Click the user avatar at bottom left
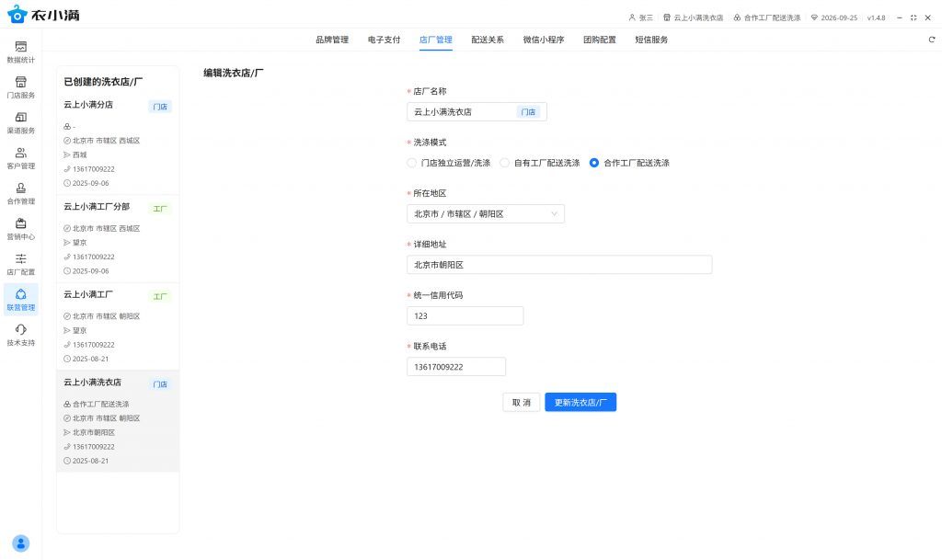Screen dimensions: 942x560 (20, 543)
